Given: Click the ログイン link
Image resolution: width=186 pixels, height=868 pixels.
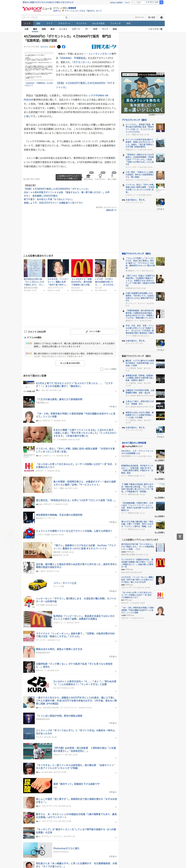Looking at the screenshot, I should tap(57, 11).
